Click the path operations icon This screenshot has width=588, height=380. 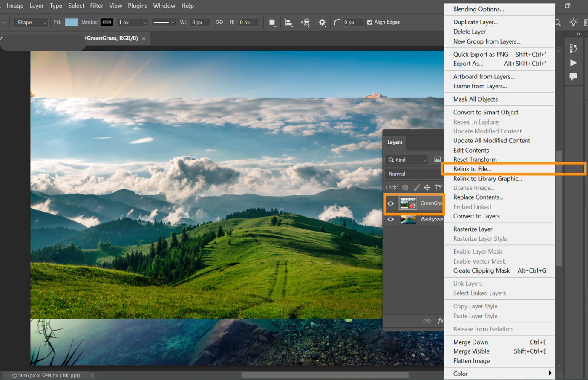[272, 22]
